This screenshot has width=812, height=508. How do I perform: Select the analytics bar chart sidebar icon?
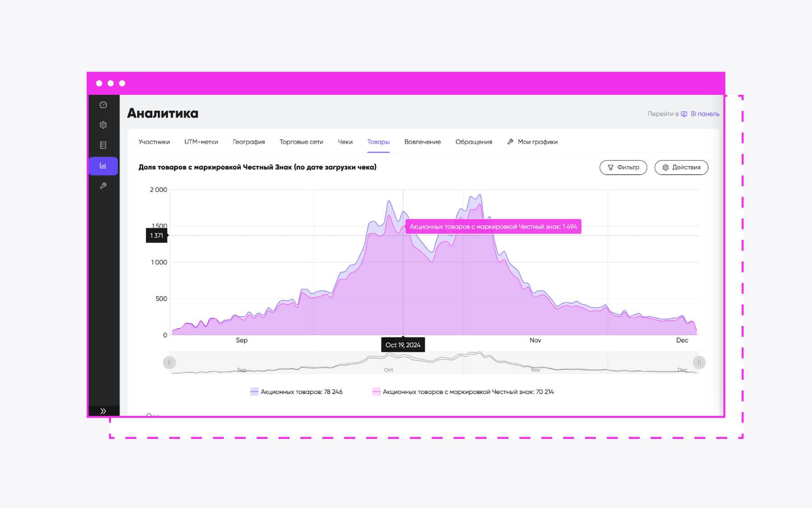pos(103,166)
